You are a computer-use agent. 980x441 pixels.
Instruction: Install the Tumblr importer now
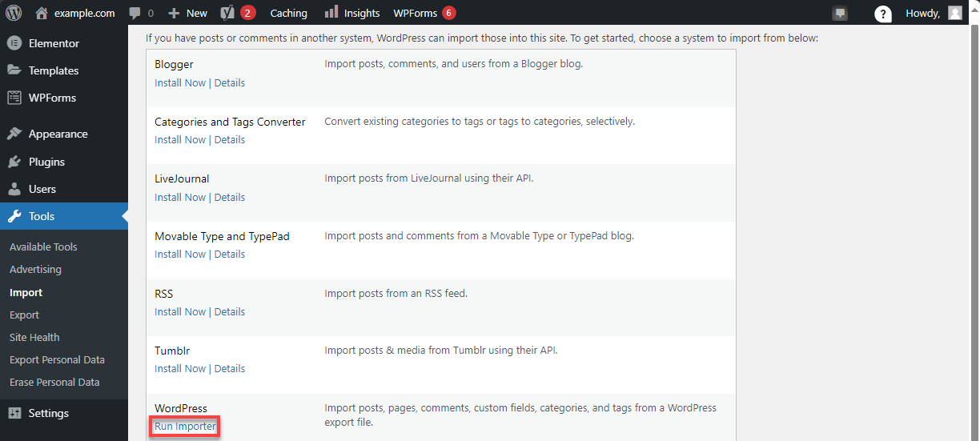[180, 369]
